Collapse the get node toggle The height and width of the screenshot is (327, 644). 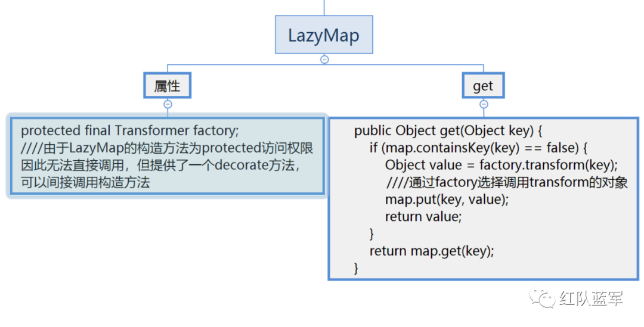coord(484,104)
